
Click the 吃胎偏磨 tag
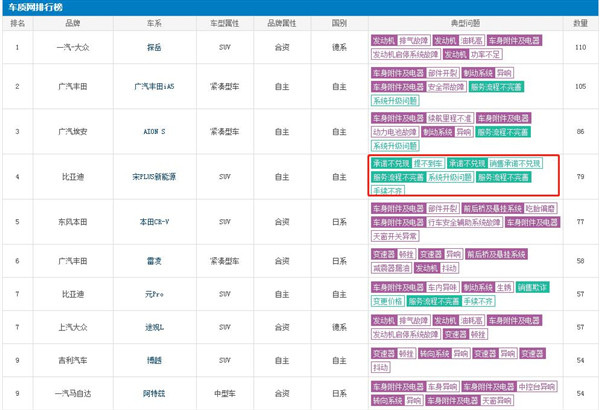(x=540, y=209)
